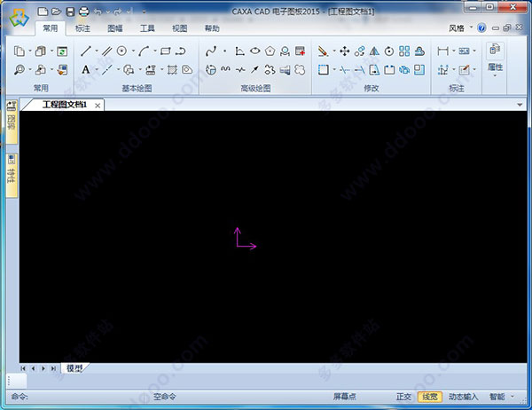Go to the next sheet tab
Image resolution: width=532 pixels, height=410 pixels.
43,368
